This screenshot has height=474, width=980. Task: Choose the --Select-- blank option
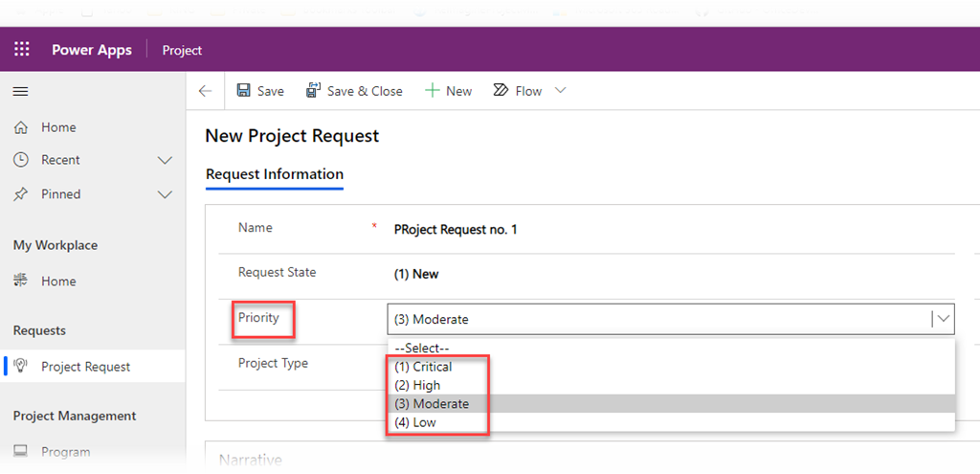tap(422, 349)
